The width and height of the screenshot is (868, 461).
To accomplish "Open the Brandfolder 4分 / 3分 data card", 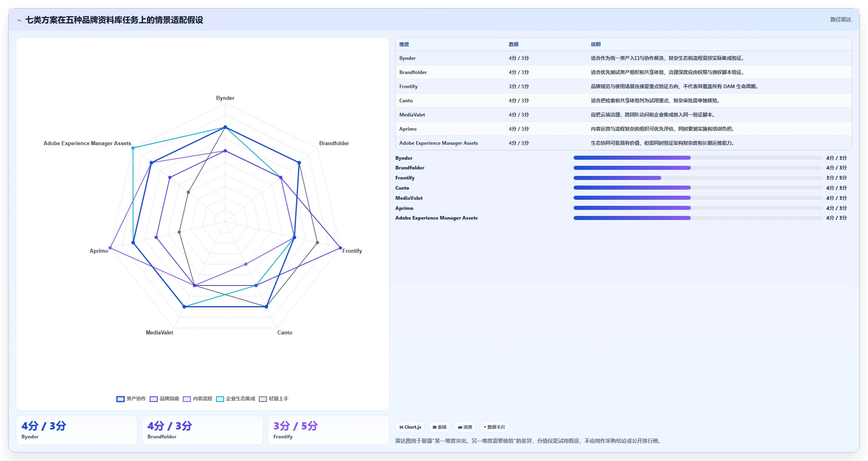I will pos(203,430).
